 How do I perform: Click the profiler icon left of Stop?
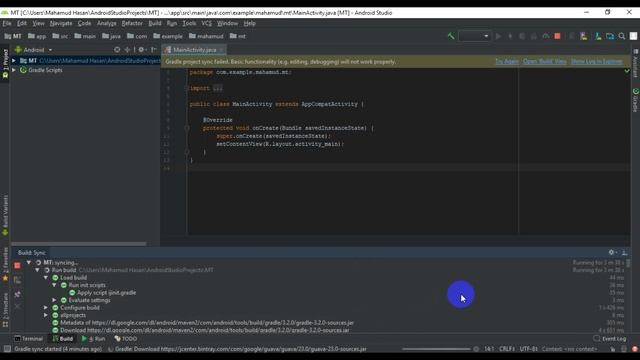(546, 36)
